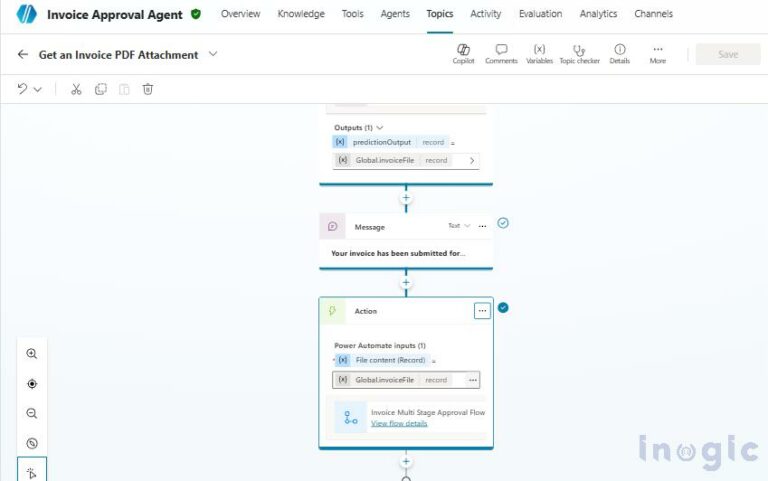768x481 pixels.
Task: Click the reset view icon
Action: 32,443
